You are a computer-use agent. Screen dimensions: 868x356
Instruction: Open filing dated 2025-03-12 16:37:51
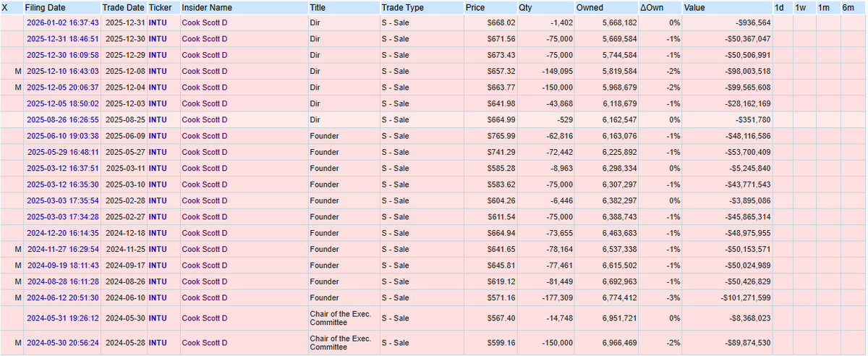(63, 168)
